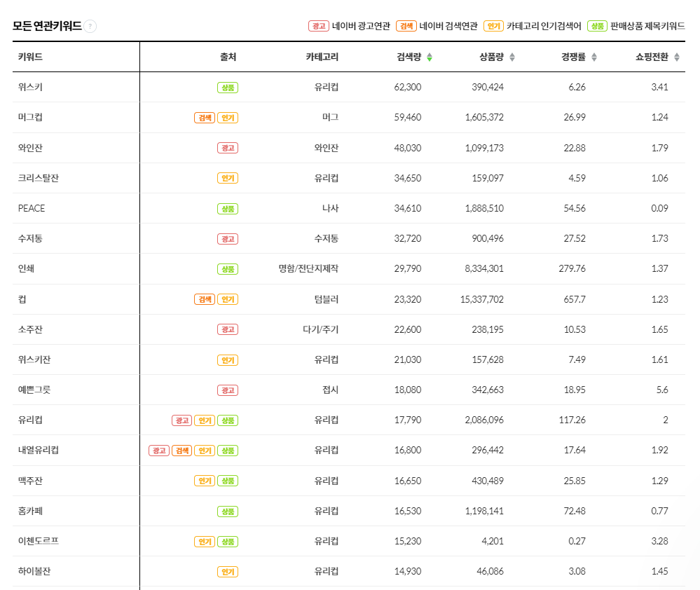The image size is (700, 590).
Task: Click the orange 검색 legend badge
Action: pyautogui.click(x=406, y=27)
